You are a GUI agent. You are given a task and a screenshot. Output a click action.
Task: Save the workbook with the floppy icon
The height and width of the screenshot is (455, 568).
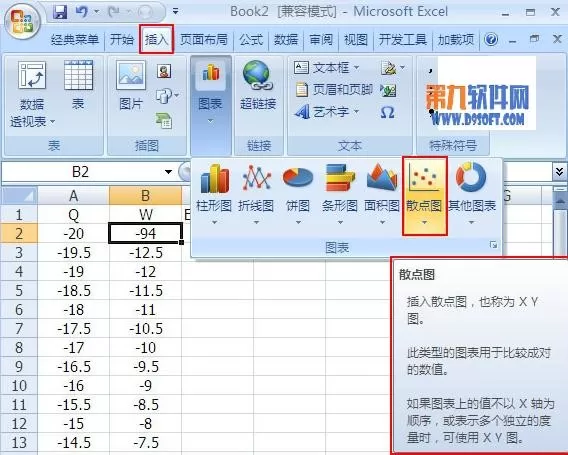[60, 12]
